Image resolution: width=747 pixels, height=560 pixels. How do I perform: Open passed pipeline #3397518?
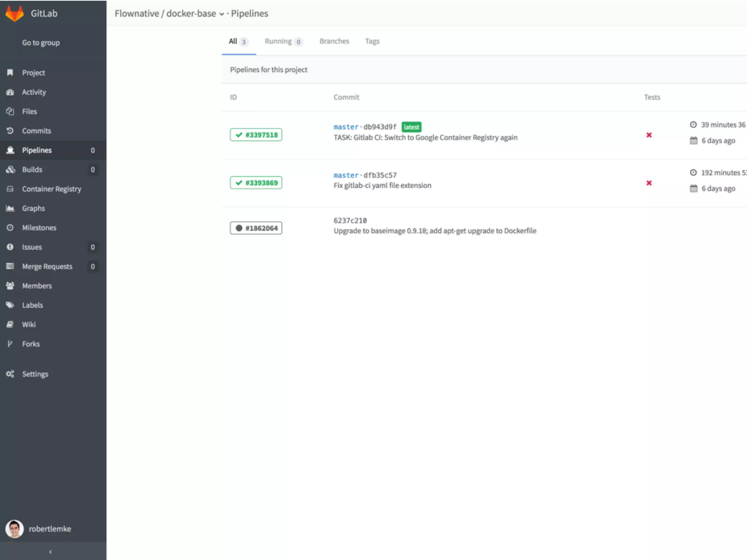tap(256, 135)
